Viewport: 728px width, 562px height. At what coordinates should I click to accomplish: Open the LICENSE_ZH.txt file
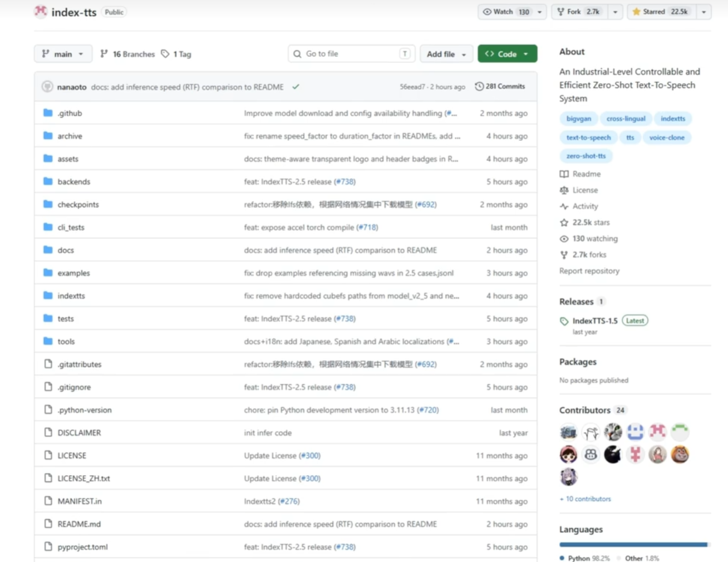click(x=83, y=478)
